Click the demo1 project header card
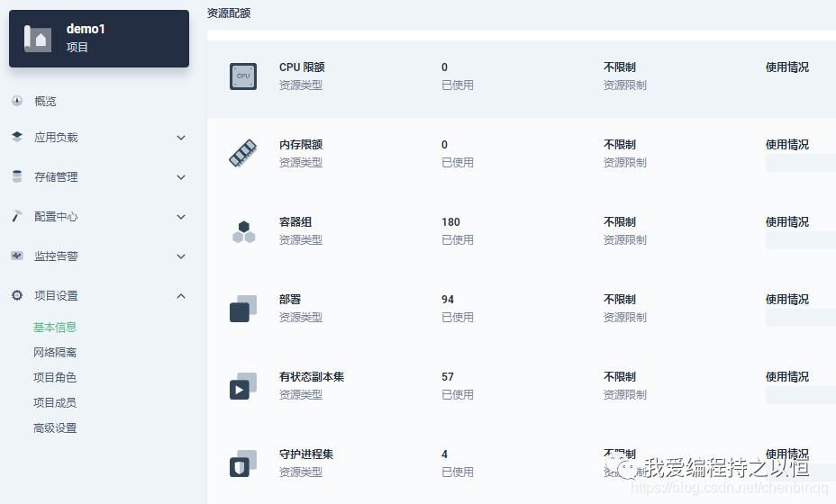Screen dimensions: 836x504 [x=99, y=39]
